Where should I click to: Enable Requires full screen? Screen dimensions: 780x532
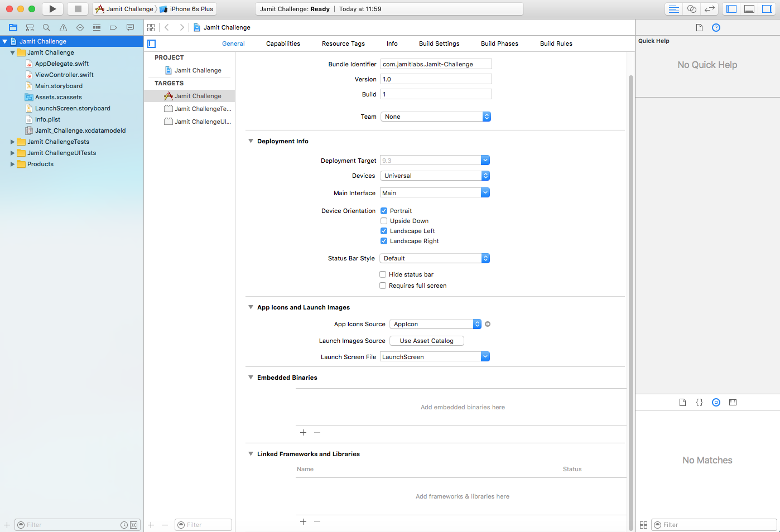383,286
